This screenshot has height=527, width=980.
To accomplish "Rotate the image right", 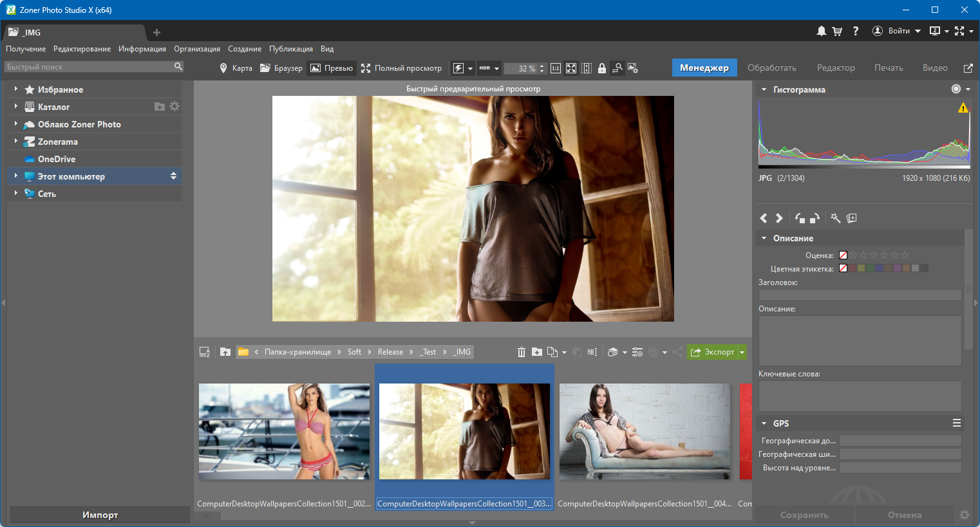I will (815, 218).
